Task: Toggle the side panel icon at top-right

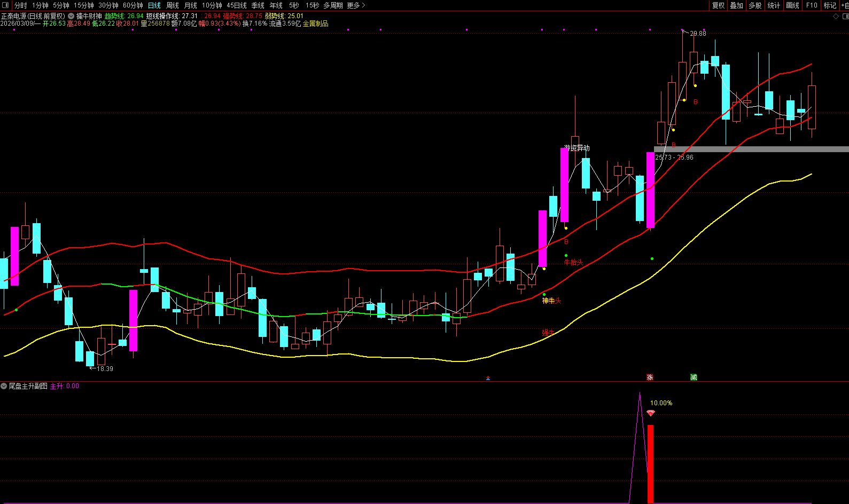Action: point(845,17)
